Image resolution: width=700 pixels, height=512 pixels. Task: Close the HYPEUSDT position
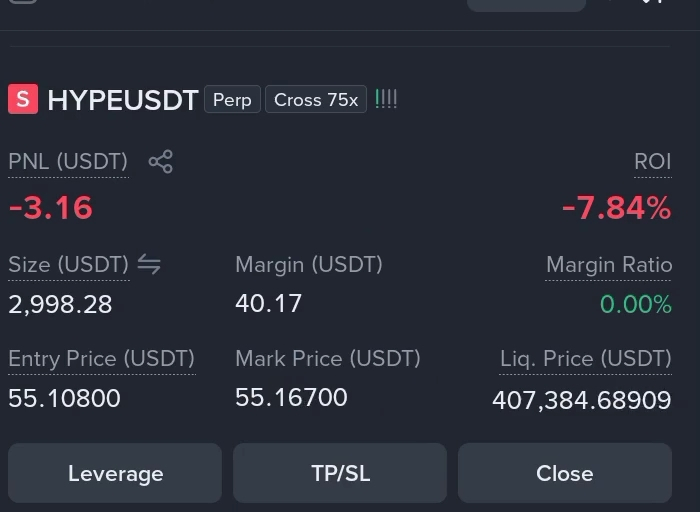click(565, 473)
